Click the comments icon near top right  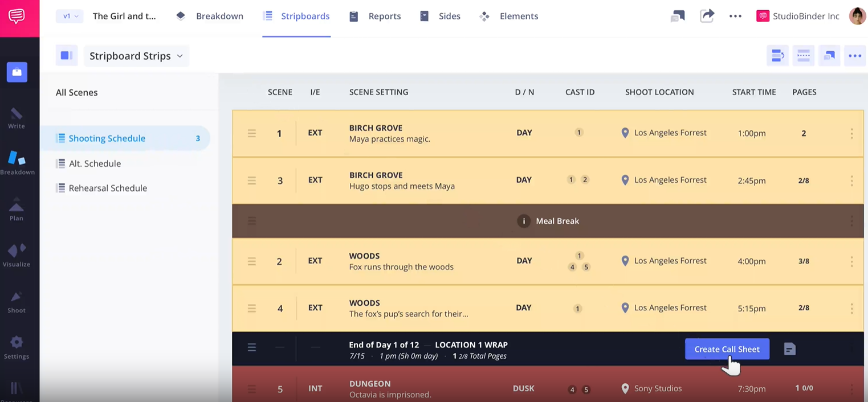click(x=678, y=16)
